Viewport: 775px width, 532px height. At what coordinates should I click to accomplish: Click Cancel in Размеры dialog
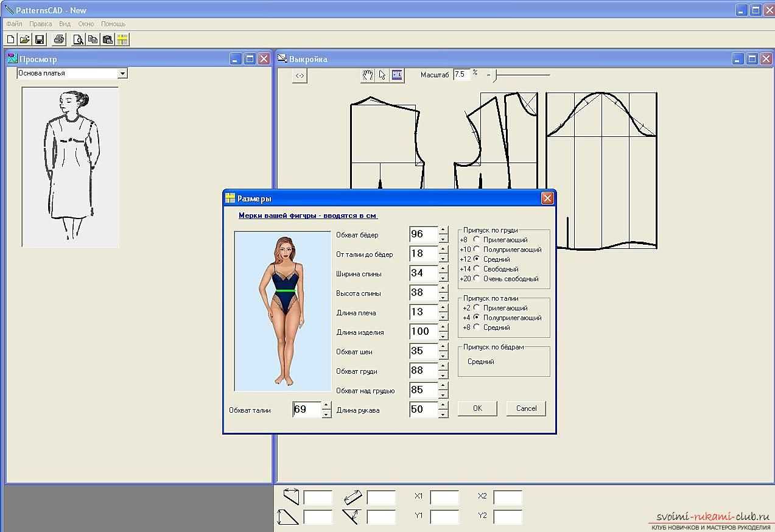click(526, 408)
